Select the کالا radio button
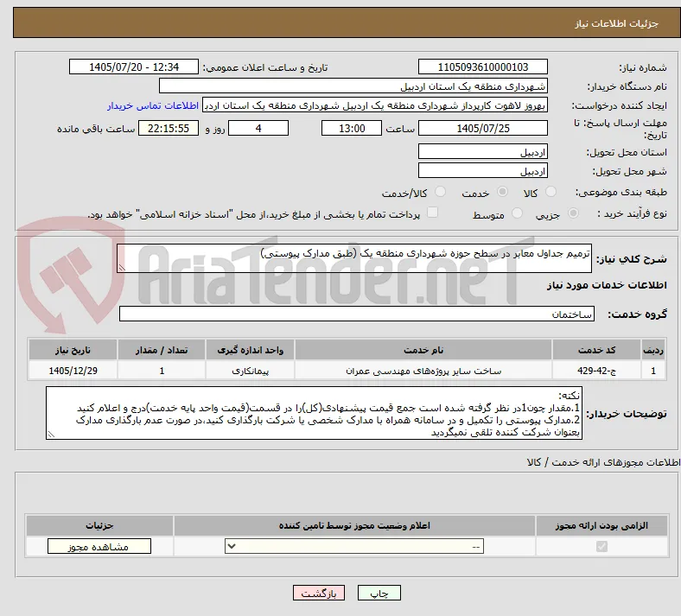The image size is (681, 616). click(x=551, y=192)
